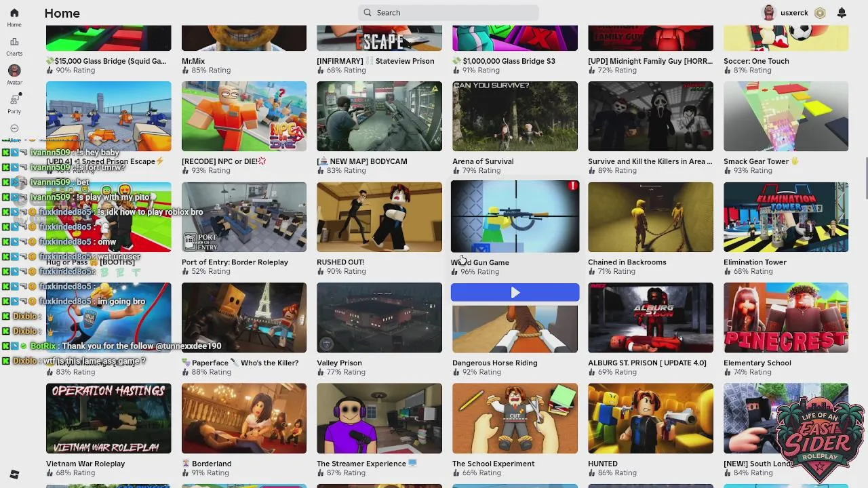Click the 96% Rating under Gun Game
The height and width of the screenshot is (488, 868).
(x=475, y=272)
